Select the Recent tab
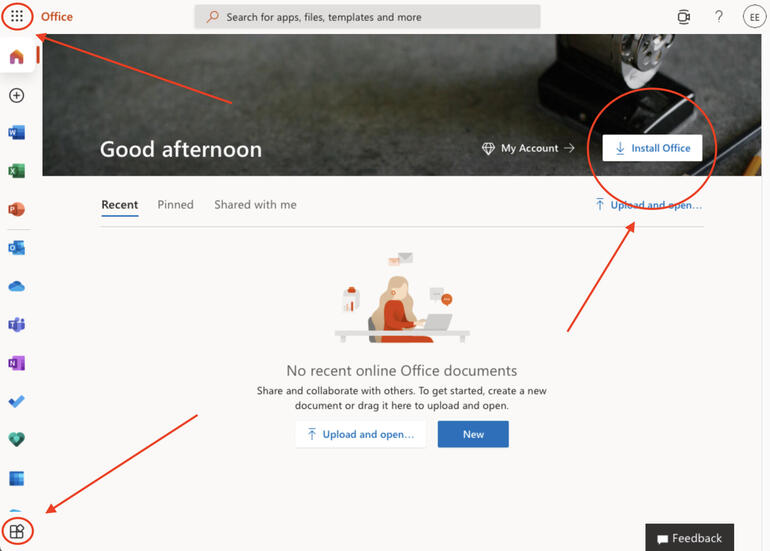770x551 pixels. [x=119, y=205]
